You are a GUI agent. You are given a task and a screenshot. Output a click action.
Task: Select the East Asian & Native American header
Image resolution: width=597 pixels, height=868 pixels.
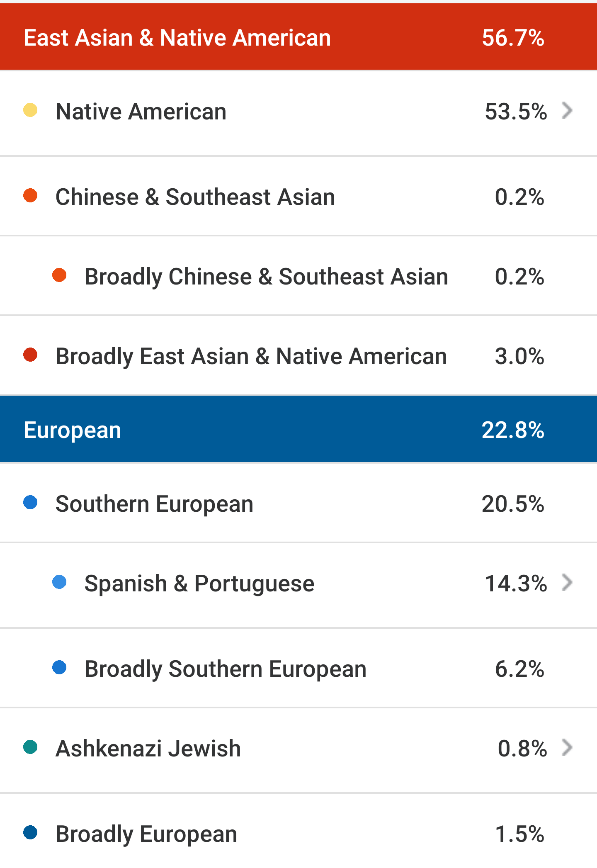(298, 37)
